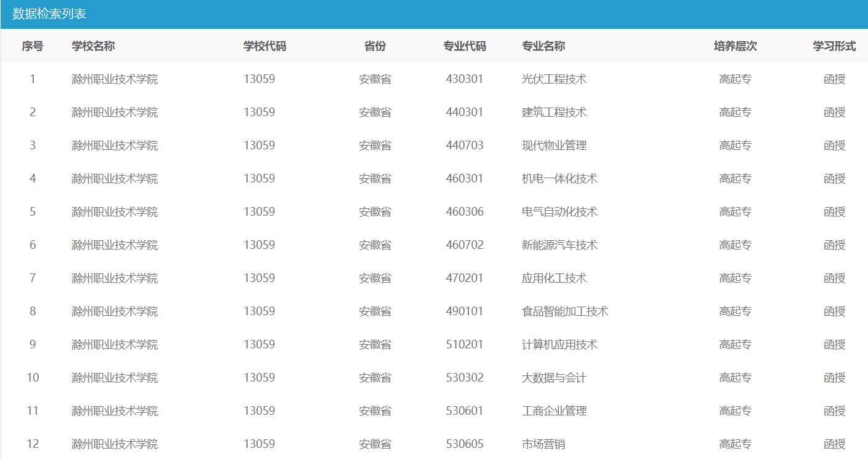Click the 专业代码 column header
Viewport: 868px width, 459px height.
pos(465,46)
